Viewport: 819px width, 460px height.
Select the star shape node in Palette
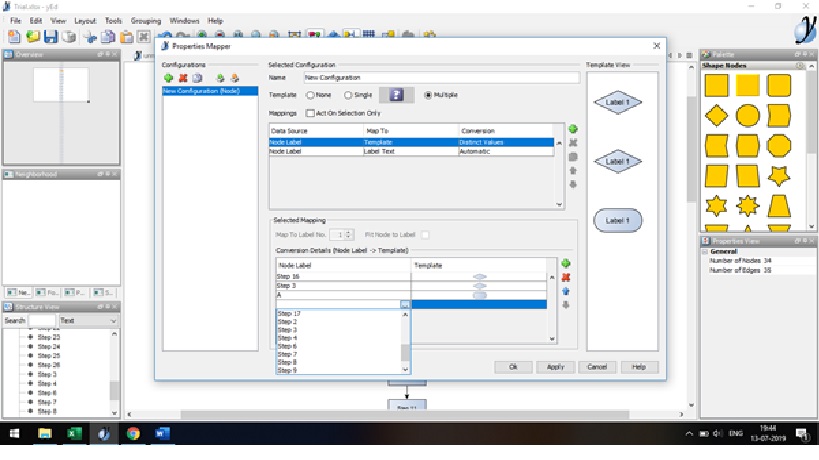click(779, 177)
